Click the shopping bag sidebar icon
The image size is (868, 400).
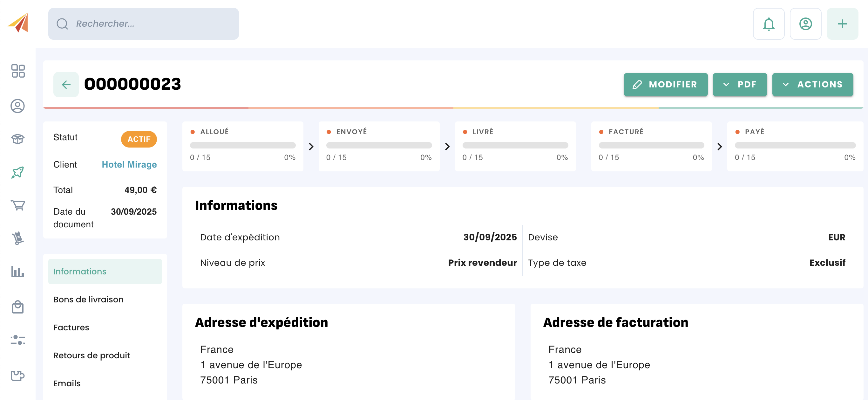tap(18, 307)
